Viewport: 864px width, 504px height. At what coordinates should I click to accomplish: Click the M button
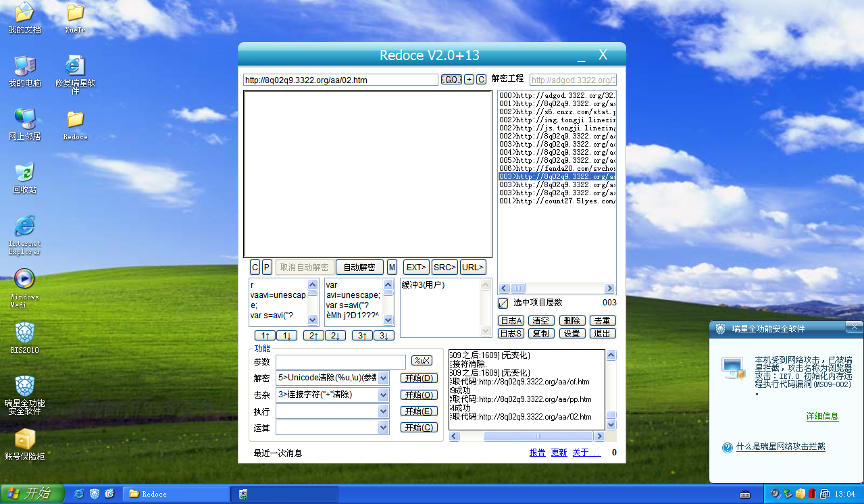click(x=392, y=268)
